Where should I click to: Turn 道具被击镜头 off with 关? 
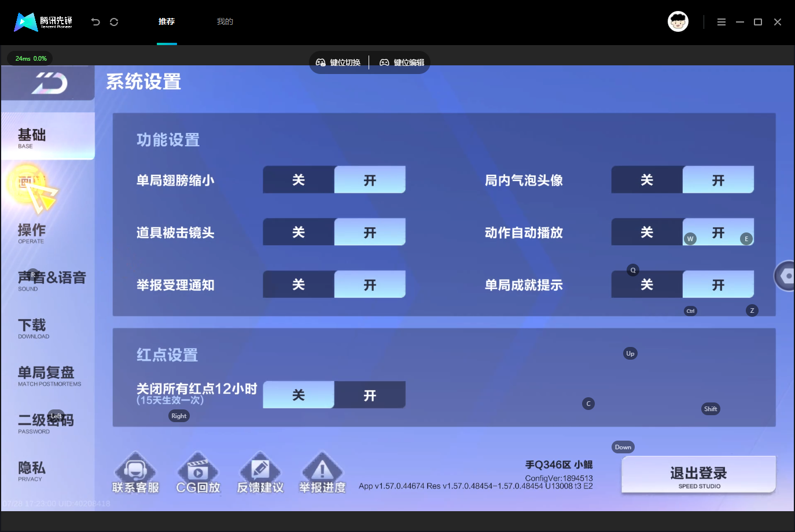299,232
